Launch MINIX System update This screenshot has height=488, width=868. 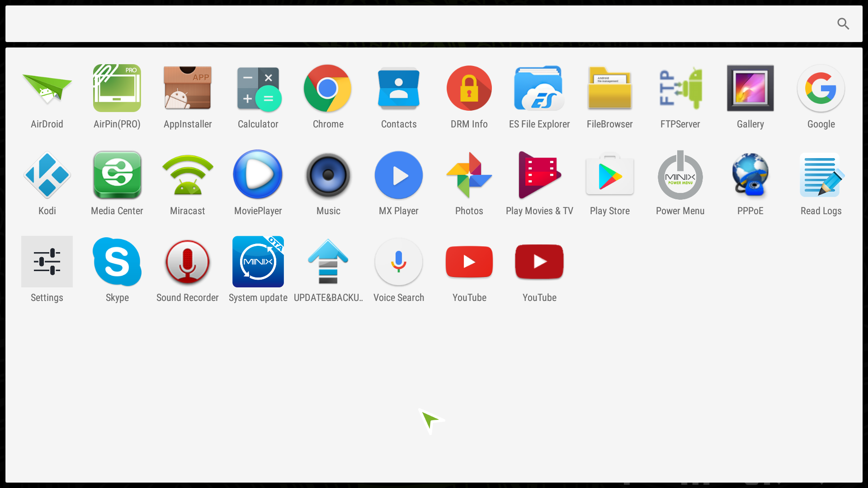258,262
